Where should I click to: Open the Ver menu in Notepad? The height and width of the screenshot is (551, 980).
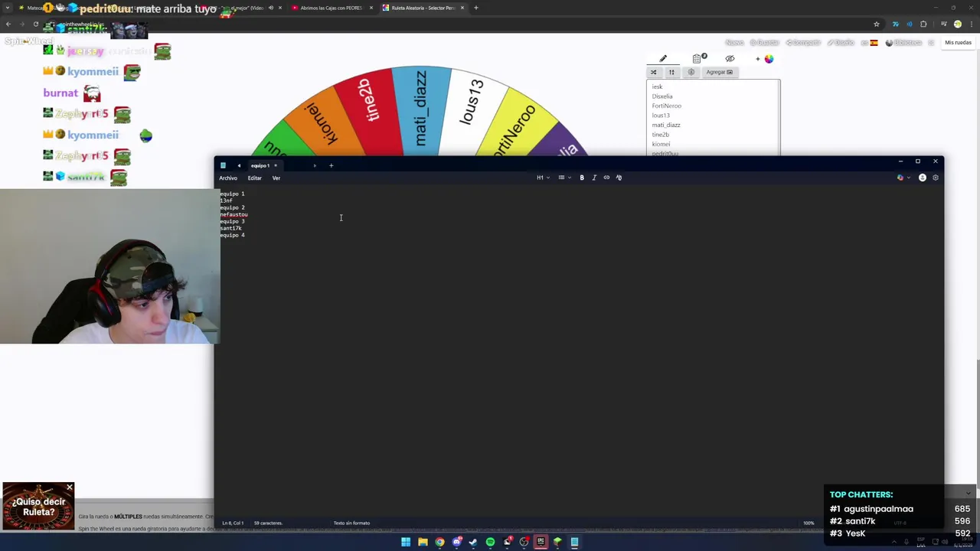(x=276, y=178)
